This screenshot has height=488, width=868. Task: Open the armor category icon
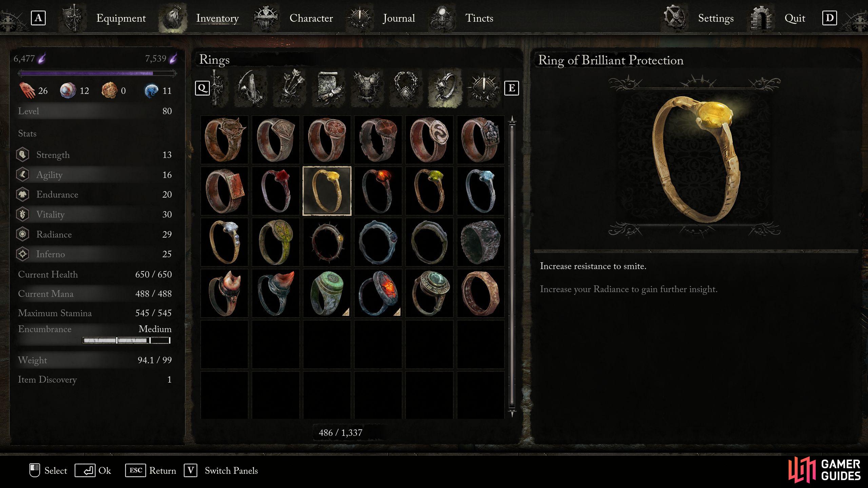368,88
